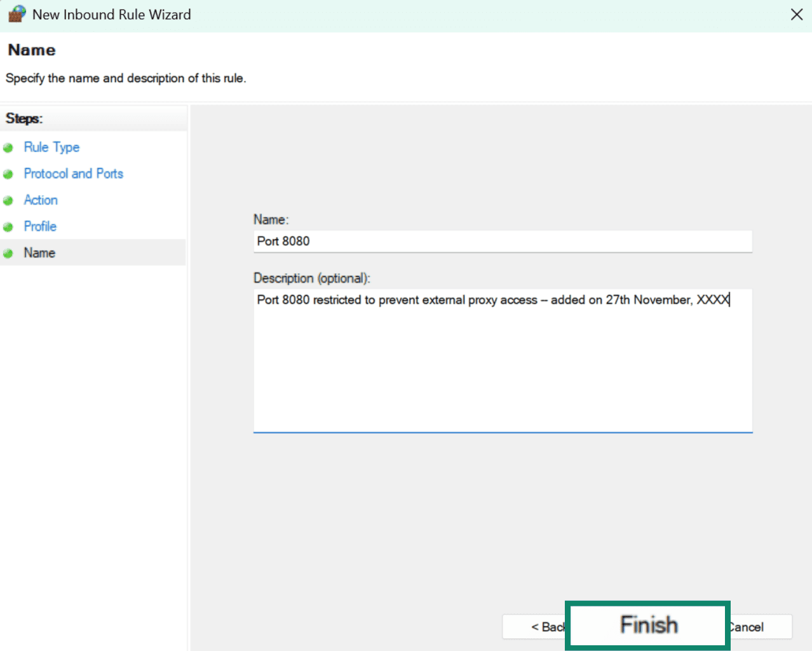Viewport: 812px width, 651px height.
Task: Jump to the Action step
Action: [41, 200]
